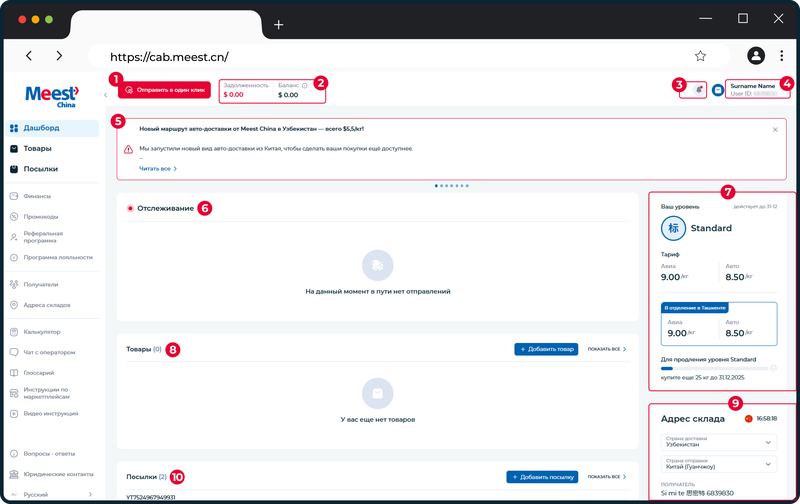Click the Баланс info icon
800x504 pixels.
pyautogui.click(x=305, y=86)
